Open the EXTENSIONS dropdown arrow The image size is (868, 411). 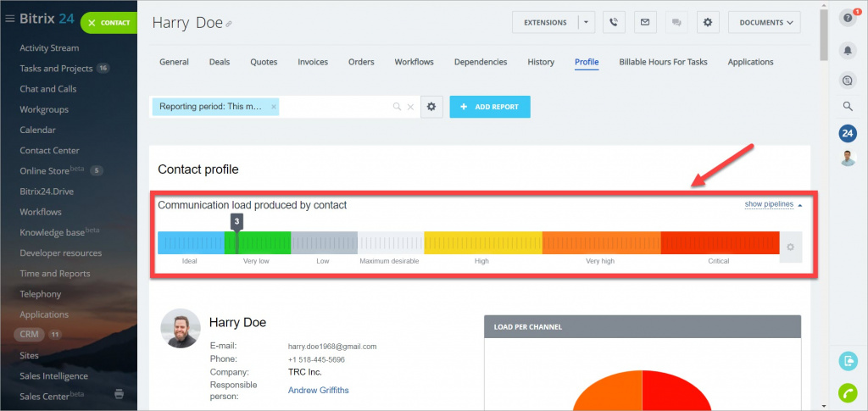click(587, 23)
